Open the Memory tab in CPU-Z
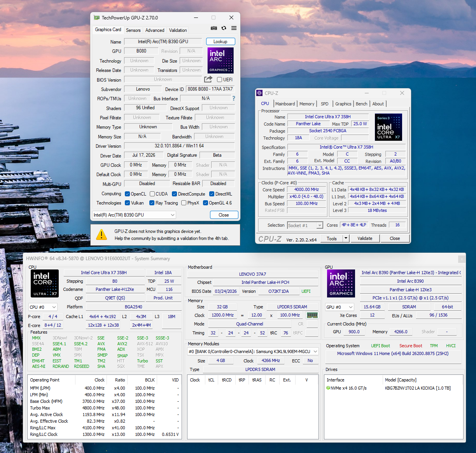The image size is (476, 453). tap(307, 104)
